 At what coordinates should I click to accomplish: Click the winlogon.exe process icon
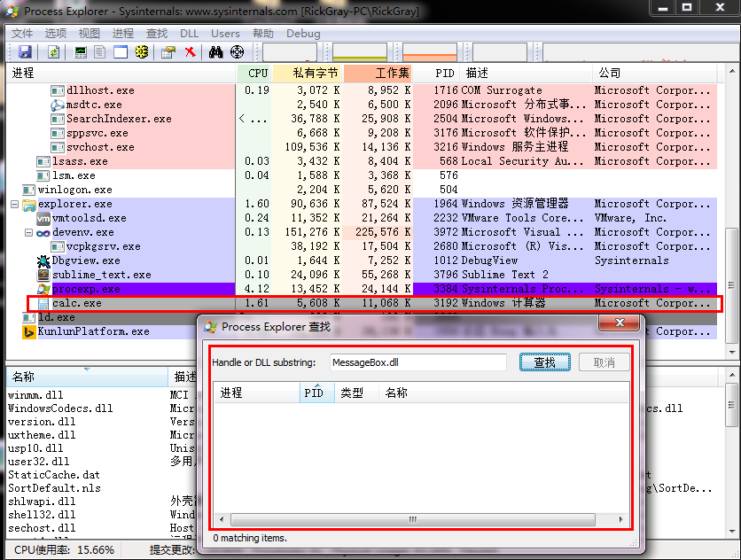point(28,190)
